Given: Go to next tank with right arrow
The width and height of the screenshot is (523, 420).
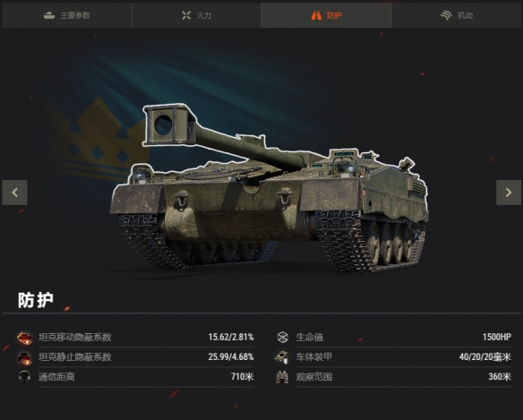Looking at the screenshot, I should pos(509,193).
